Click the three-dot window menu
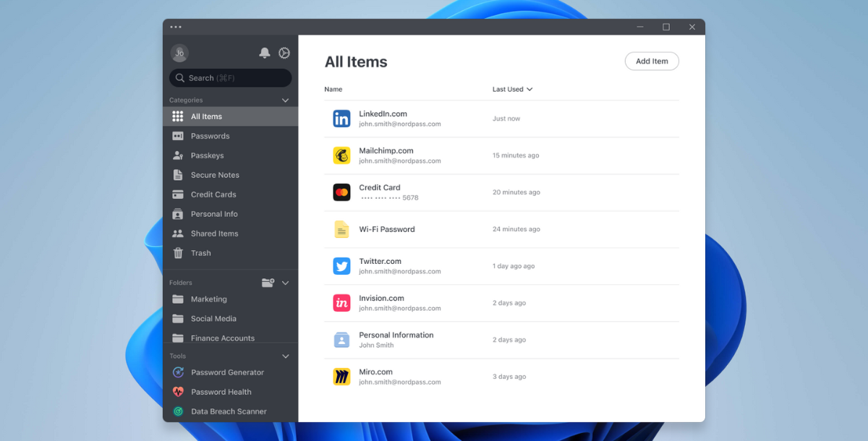The height and width of the screenshot is (441, 868). [x=176, y=27]
